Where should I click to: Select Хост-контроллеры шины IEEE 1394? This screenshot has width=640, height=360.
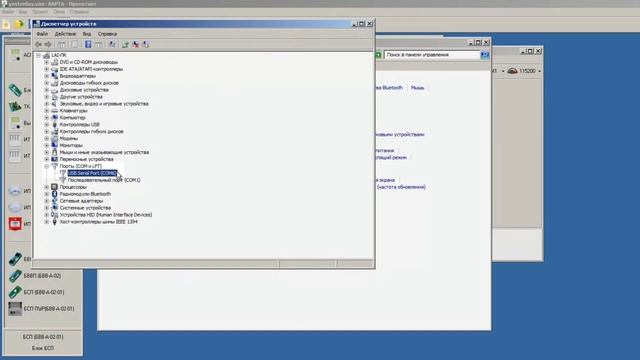(x=98, y=222)
